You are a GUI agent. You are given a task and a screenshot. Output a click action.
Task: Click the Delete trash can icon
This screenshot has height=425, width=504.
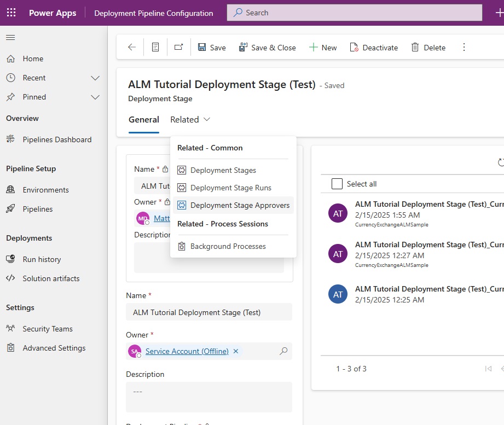415,47
